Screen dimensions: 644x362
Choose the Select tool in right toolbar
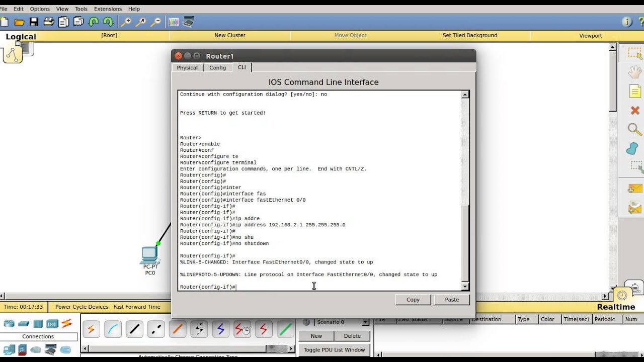(634, 53)
